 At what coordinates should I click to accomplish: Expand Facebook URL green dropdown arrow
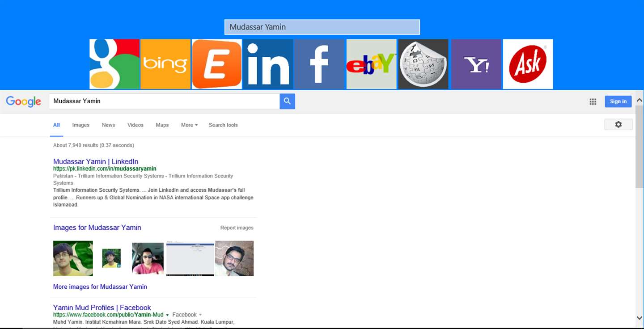(x=167, y=315)
